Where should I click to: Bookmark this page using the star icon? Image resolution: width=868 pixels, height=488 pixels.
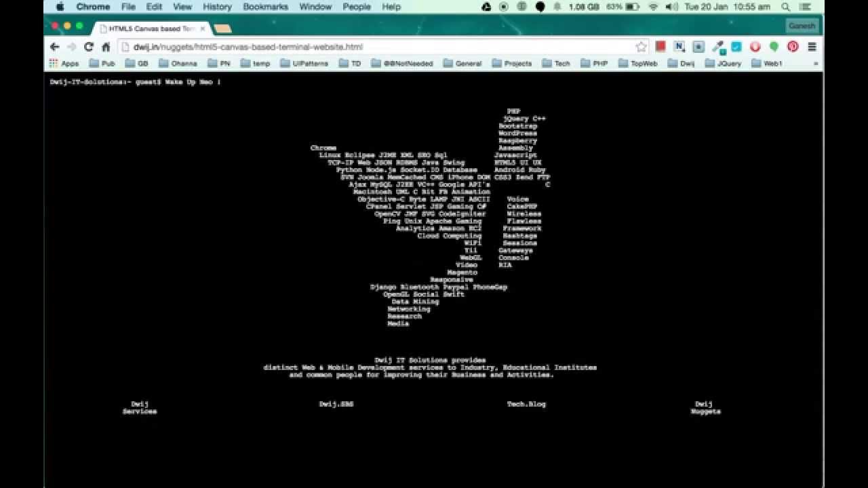pos(640,47)
